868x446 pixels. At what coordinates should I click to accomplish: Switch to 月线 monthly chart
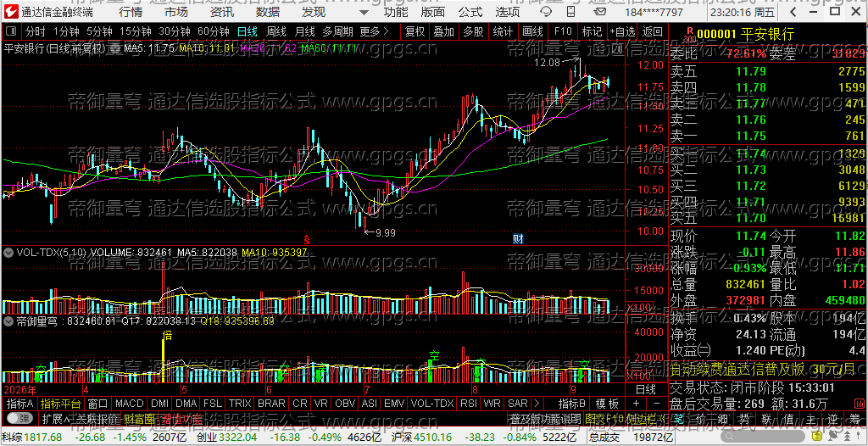pos(304,31)
